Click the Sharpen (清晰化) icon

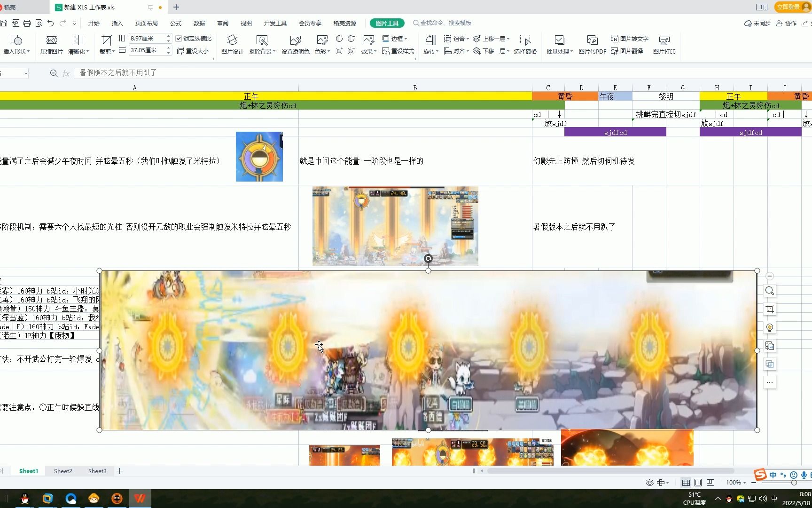pyautogui.click(x=78, y=40)
